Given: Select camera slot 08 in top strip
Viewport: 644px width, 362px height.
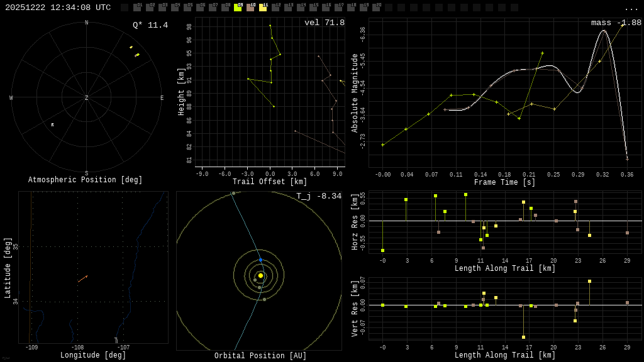Looking at the screenshot, I should (x=225, y=8).
